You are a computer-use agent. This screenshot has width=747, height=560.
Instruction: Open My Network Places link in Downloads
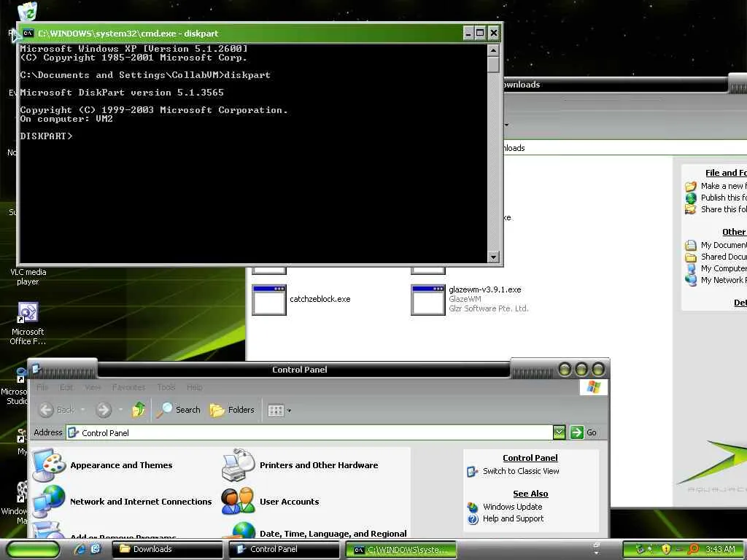coord(716,280)
